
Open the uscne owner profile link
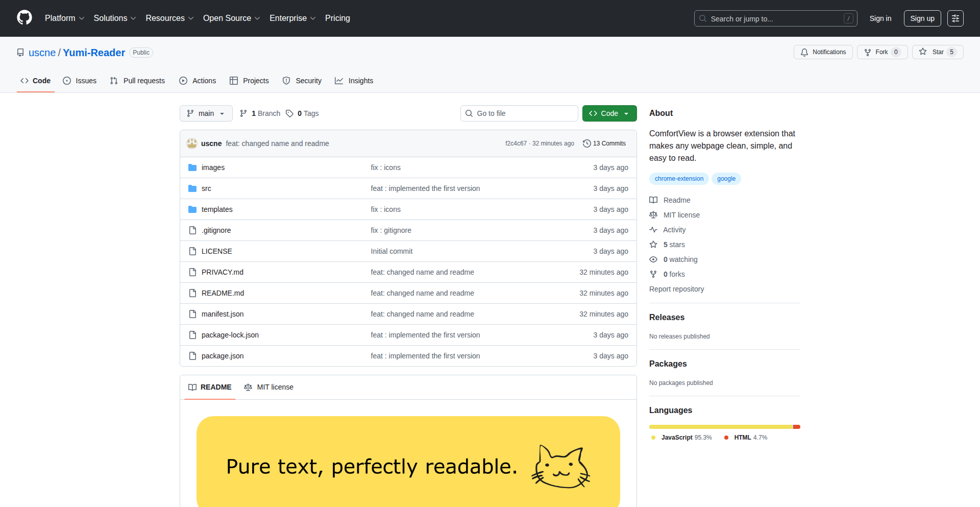(42, 53)
